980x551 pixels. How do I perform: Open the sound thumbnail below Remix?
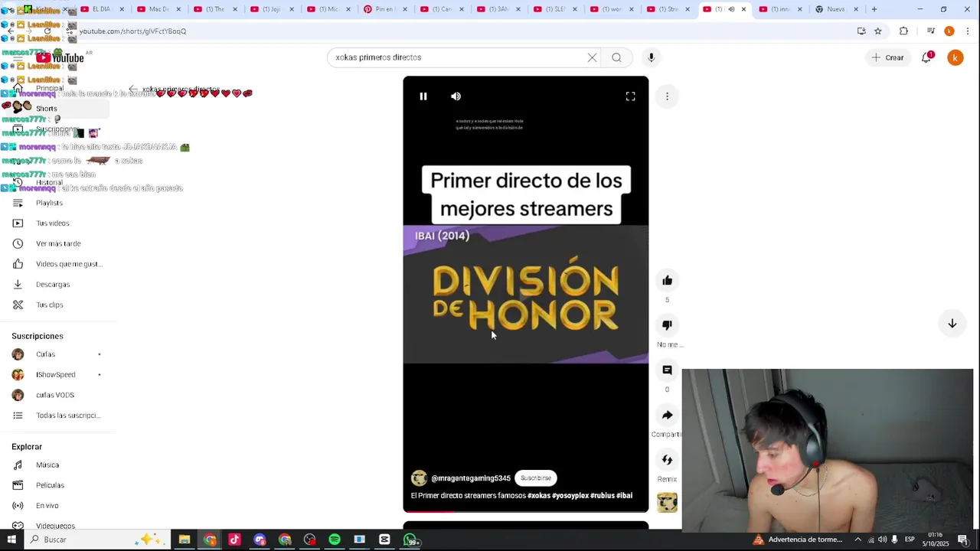(x=667, y=502)
